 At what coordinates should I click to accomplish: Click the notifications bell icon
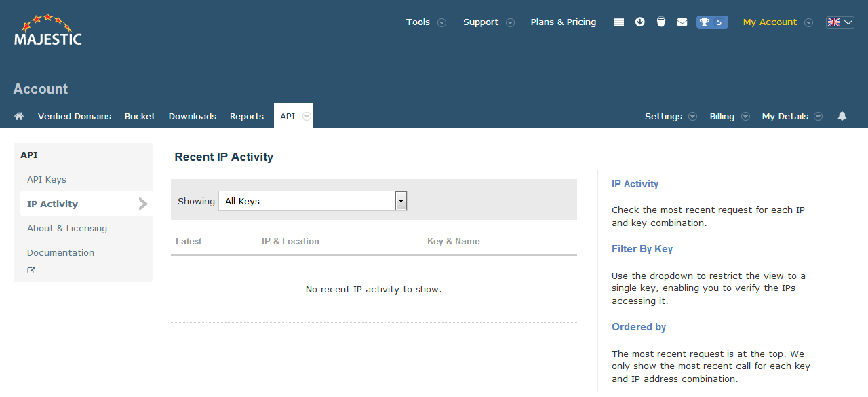point(842,116)
